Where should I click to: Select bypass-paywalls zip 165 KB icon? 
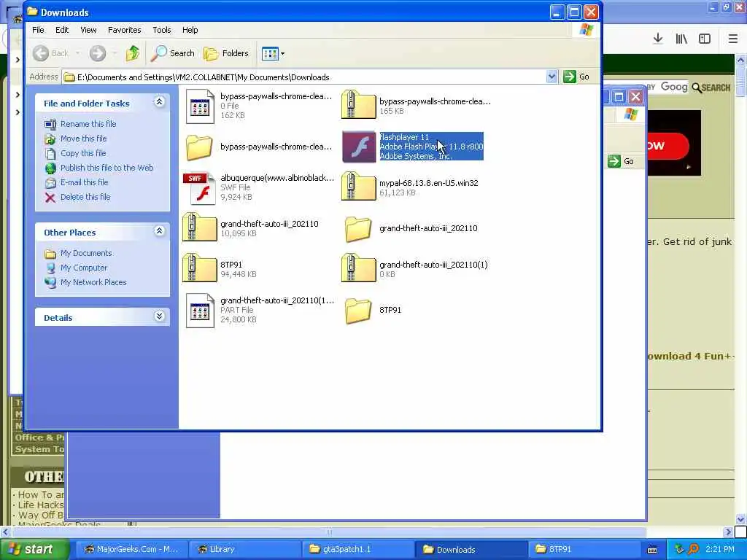[359, 105]
